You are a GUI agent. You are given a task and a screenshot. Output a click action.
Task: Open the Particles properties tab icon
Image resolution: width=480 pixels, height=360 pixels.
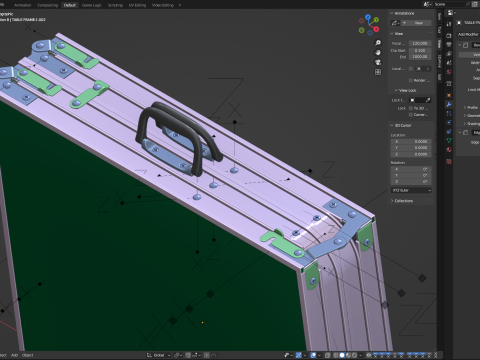tap(449, 114)
